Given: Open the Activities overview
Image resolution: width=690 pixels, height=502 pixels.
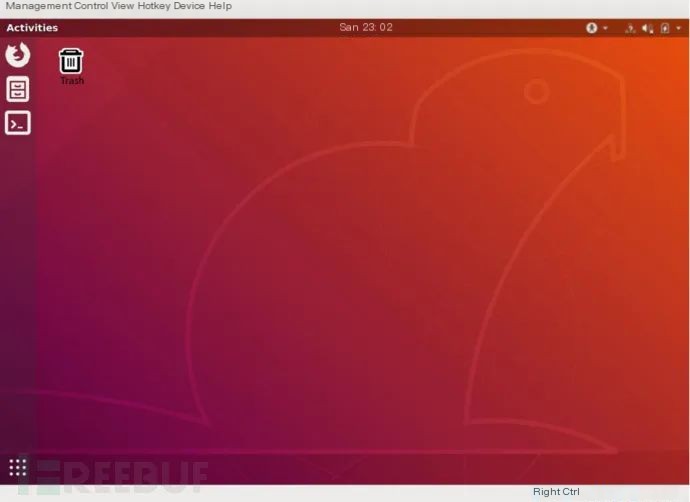Looking at the screenshot, I should (x=32, y=28).
